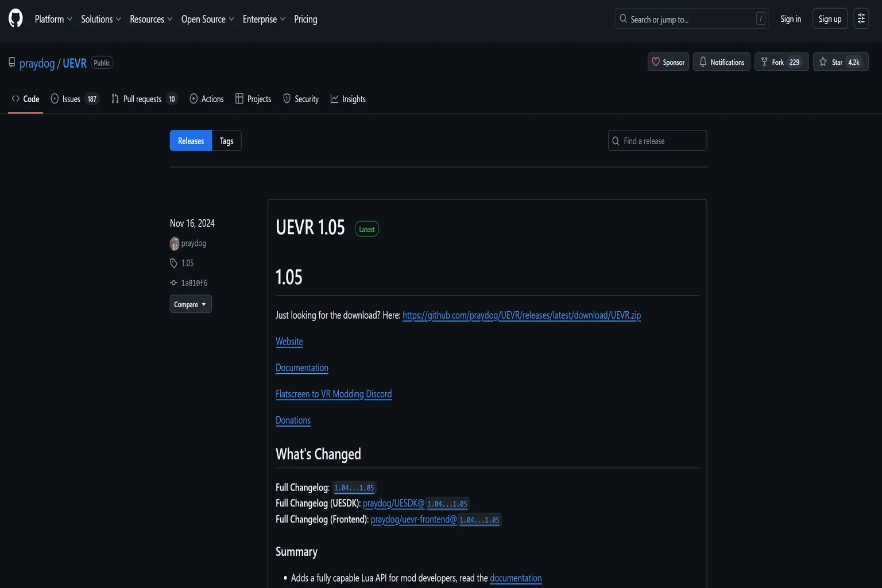Open the 1.05 tag link

click(x=188, y=263)
